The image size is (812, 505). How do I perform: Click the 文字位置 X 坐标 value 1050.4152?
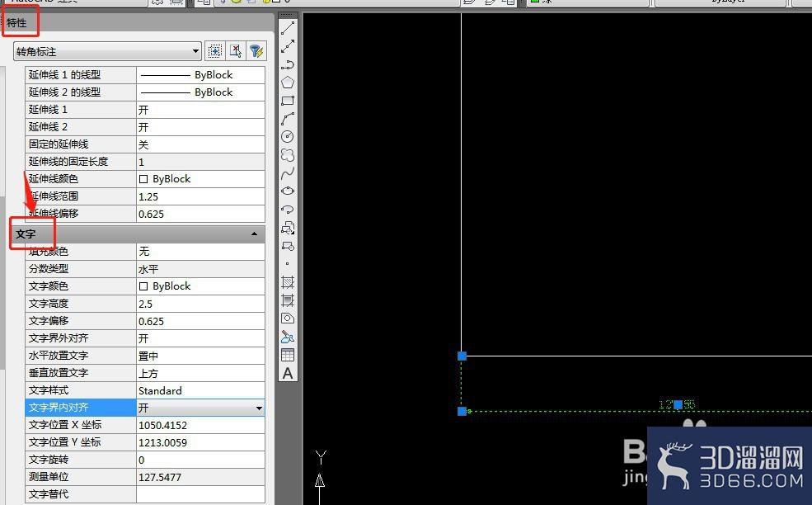(x=200, y=425)
